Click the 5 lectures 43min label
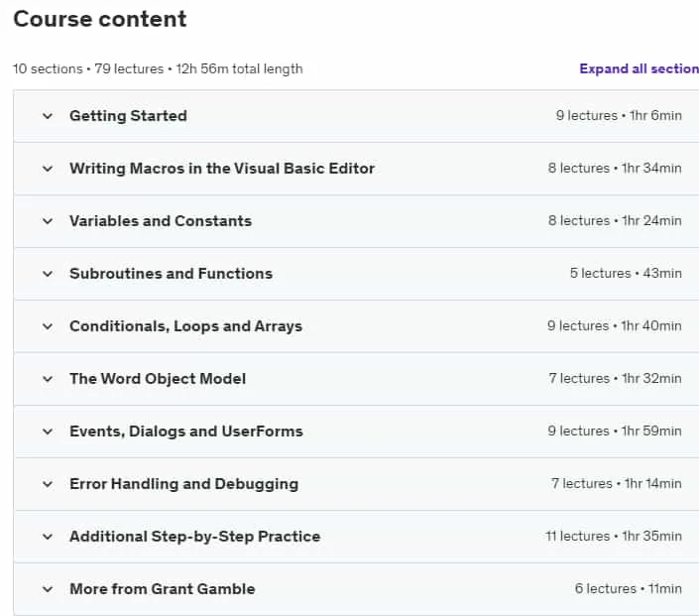 626,274
